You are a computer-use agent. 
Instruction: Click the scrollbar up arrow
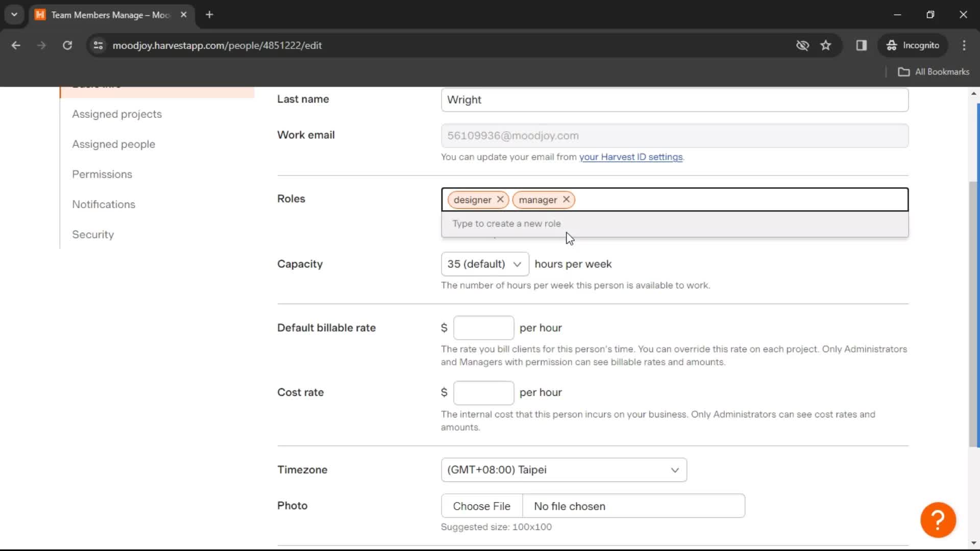pos(974,94)
